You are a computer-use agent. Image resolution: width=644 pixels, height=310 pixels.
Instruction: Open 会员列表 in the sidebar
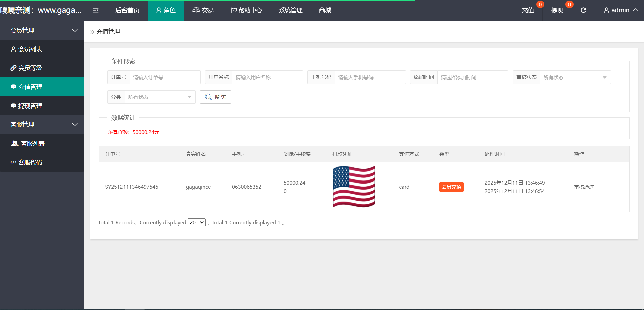tap(30, 49)
